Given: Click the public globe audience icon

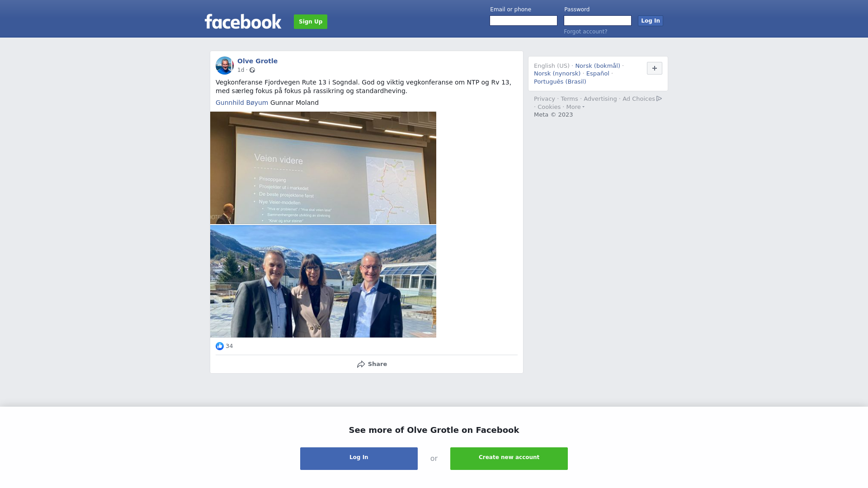Looking at the screenshot, I should 252,70.
